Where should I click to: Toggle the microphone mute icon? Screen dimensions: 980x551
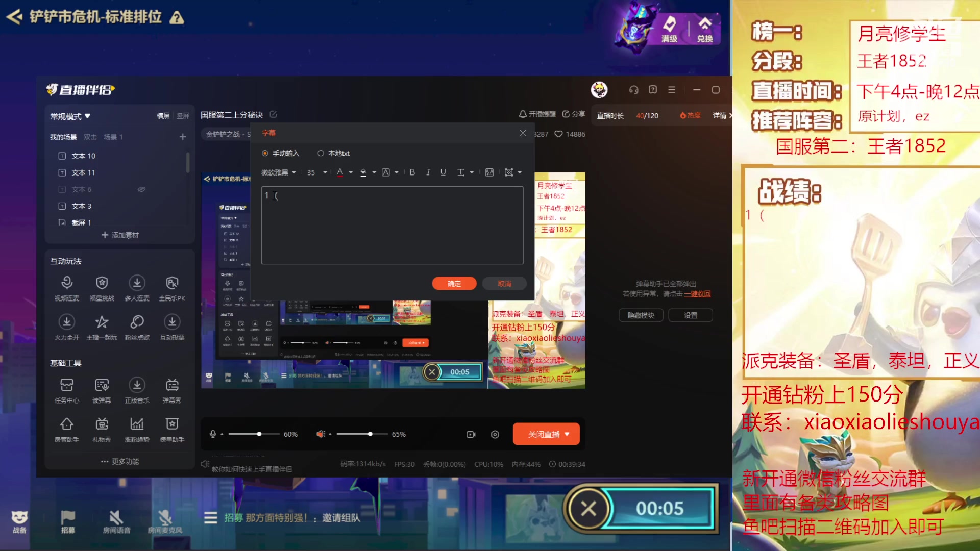point(213,434)
